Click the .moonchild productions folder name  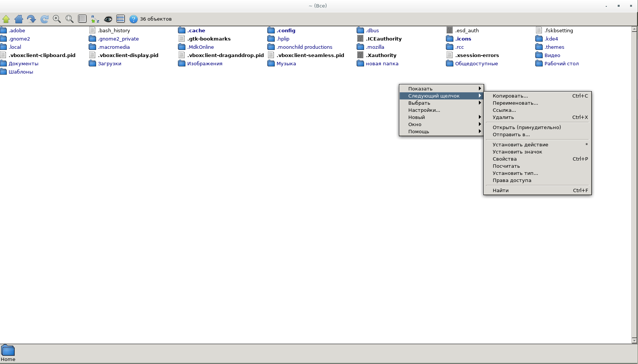304,47
